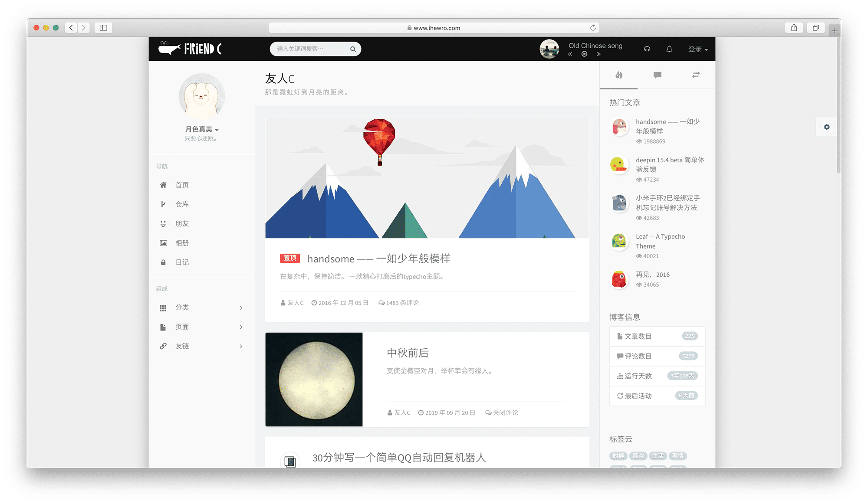The image size is (868, 504).
Task: Go forward in browser history
Action: (x=84, y=28)
